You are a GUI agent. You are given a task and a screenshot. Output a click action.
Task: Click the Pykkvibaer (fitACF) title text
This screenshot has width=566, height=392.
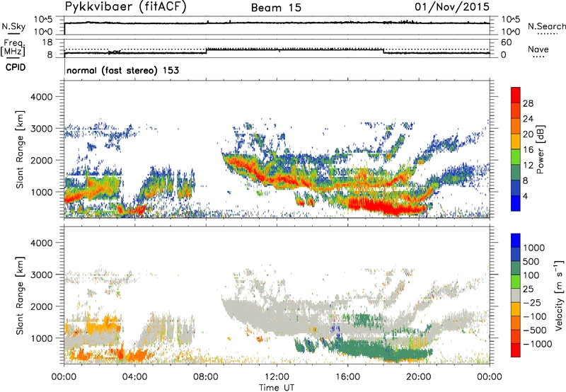[x=125, y=7]
